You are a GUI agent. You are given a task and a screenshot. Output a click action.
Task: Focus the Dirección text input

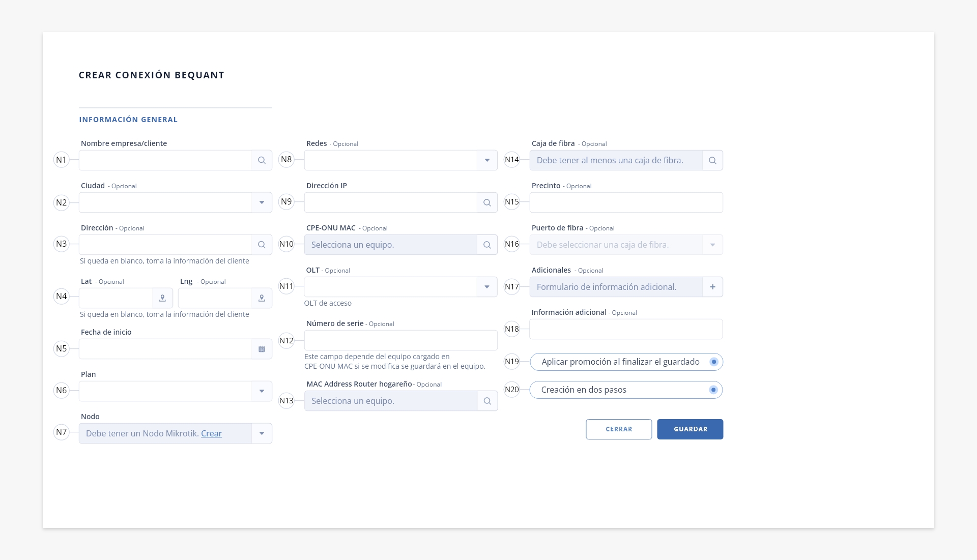click(165, 245)
